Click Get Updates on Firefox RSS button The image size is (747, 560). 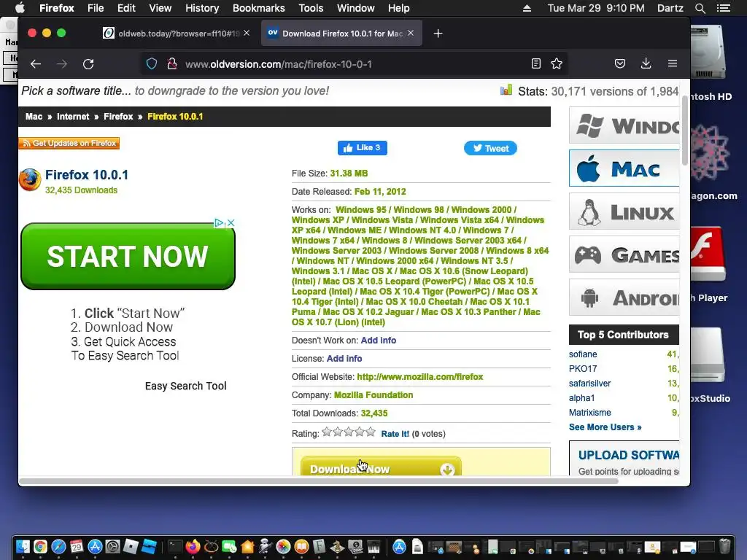(69, 143)
